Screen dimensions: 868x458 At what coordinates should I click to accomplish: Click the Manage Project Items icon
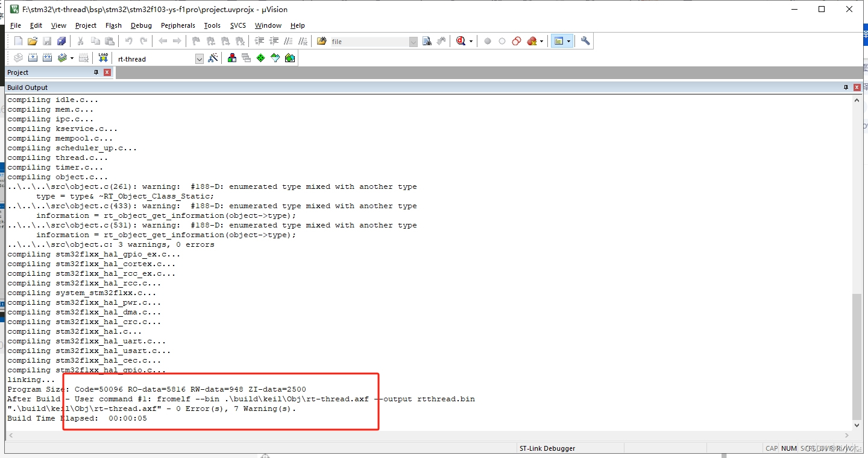point(231,58)
